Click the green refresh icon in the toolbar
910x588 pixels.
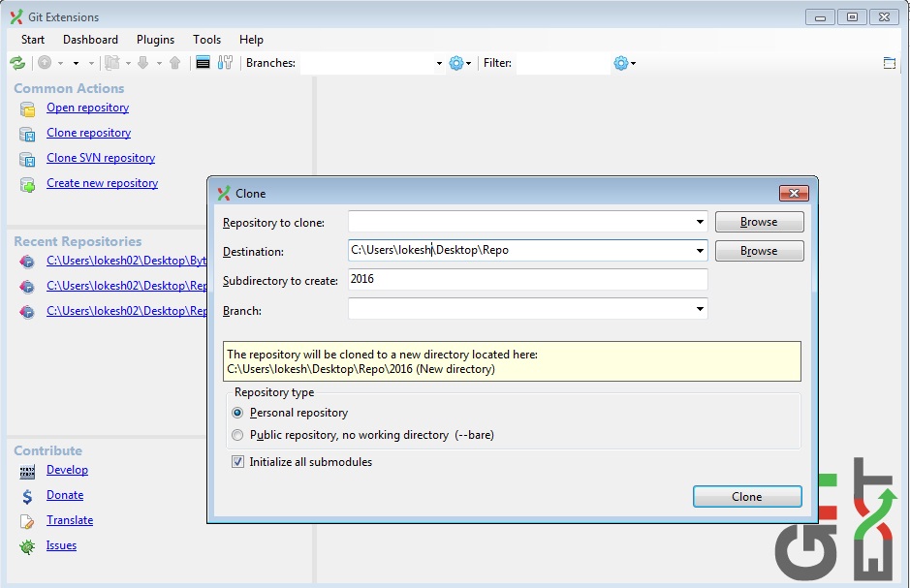(17, 63)
